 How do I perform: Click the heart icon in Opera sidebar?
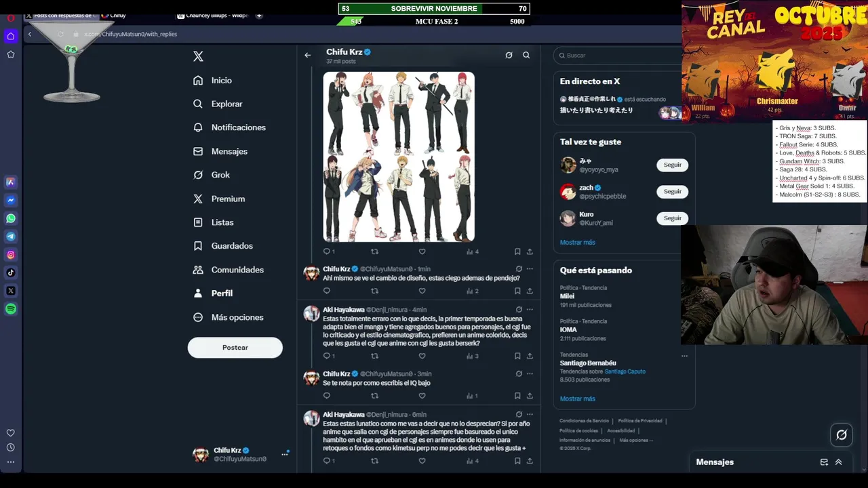pos(11,433)
